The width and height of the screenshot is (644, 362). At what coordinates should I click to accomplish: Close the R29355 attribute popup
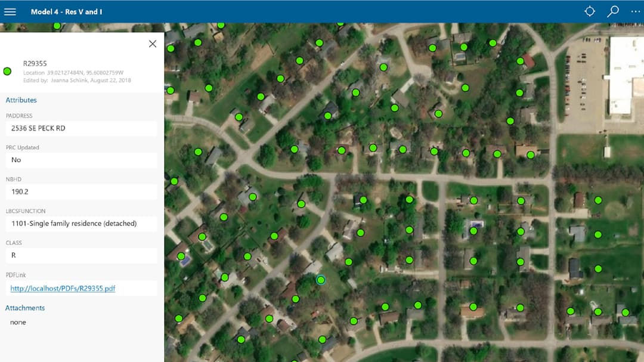point(152,44)
